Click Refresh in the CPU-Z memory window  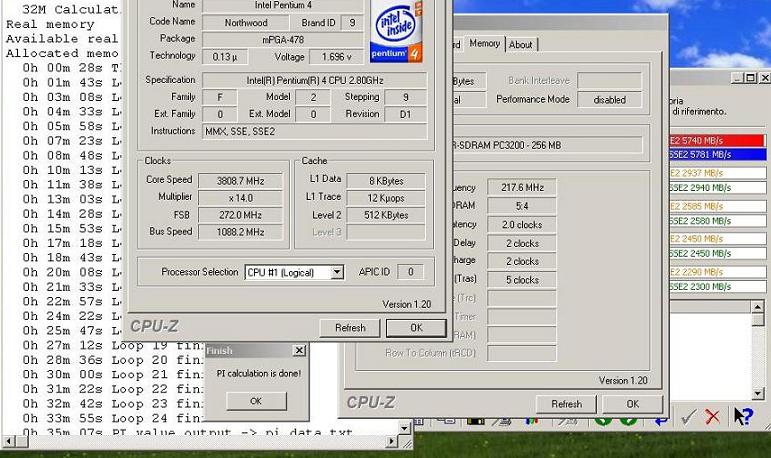[x=566, y=404]
